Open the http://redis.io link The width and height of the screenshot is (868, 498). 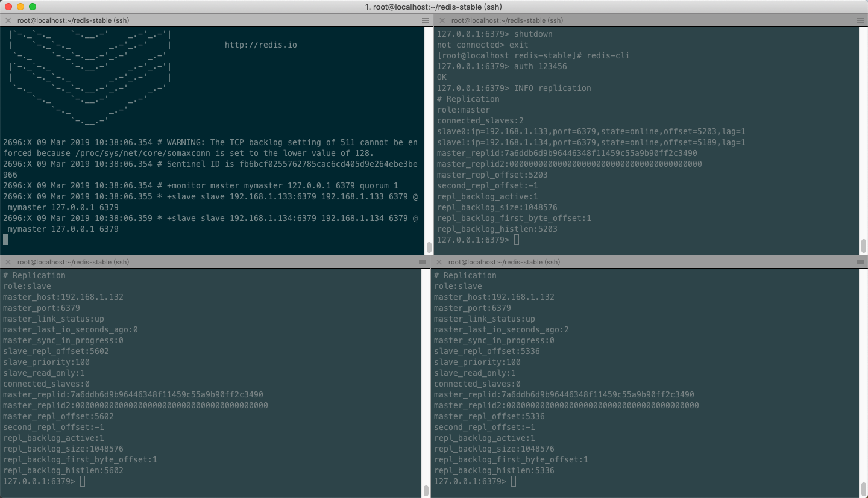pos(260,45)
